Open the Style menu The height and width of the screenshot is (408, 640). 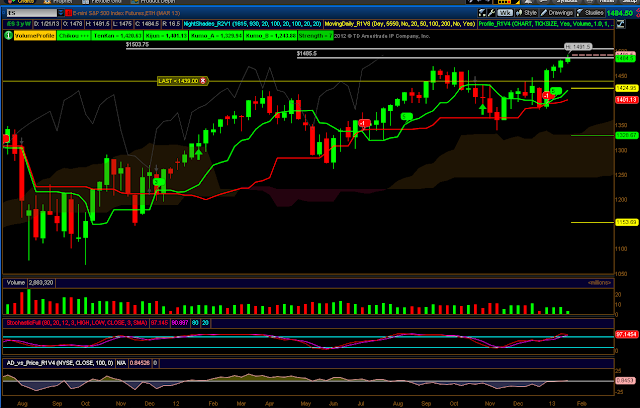tap(527, 13)
